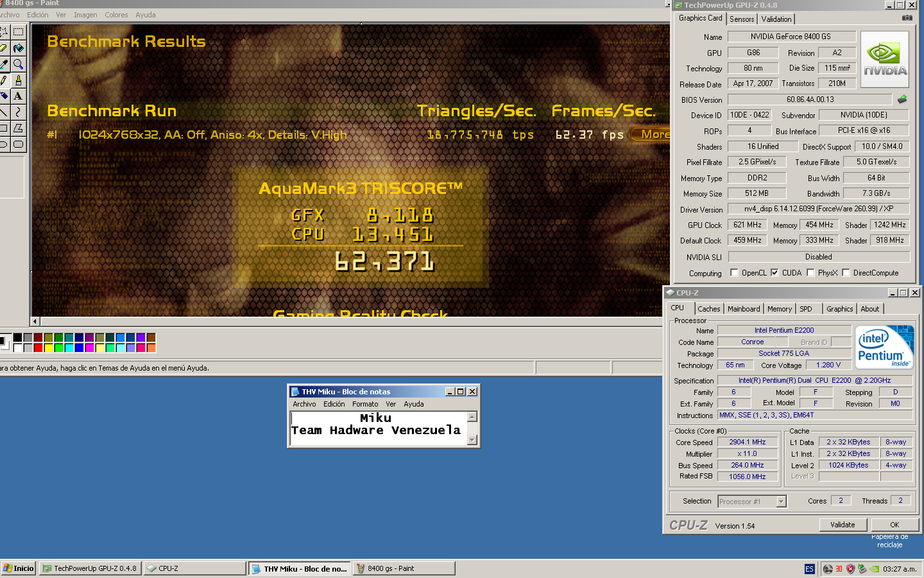Viewport: 924px width, 578px height.
Task: Switch to the 8400 gs - Paint taskbar button
Action: (x=404, y=568)
